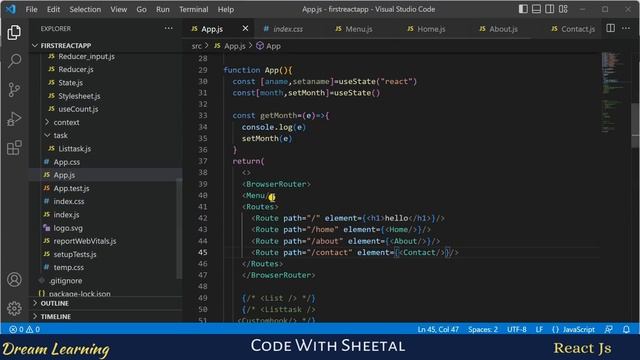Viewport: 640px width, 360px height.
Task: Toggle primary side bar layout icon
Action: [x=523, y=9]
